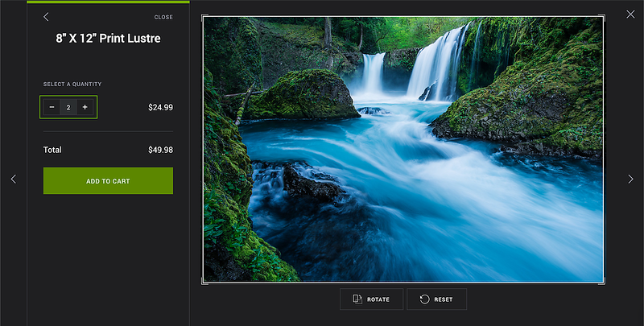Click the bottom-right crop corner handle
The image size is (644, 326).
coord(602,282)
